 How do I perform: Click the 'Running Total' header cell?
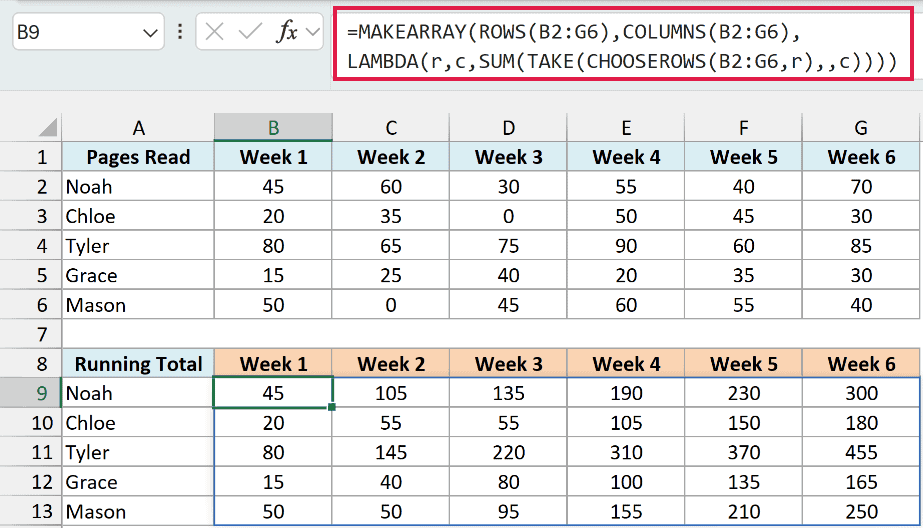[138, 363]
